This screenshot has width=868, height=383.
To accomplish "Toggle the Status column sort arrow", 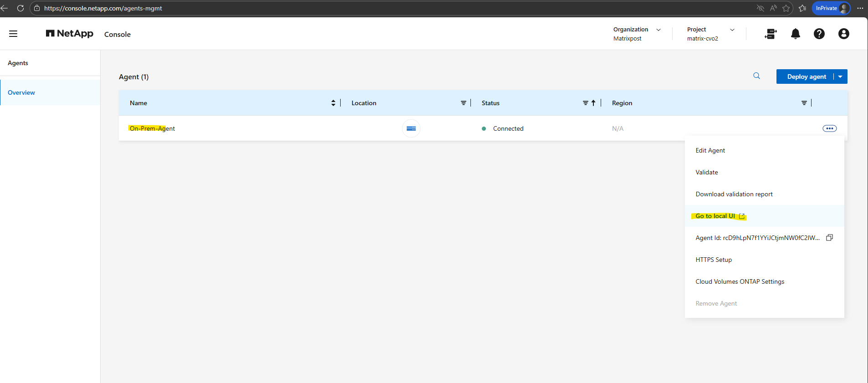I will pyautogui.click(x=593, y=103).
